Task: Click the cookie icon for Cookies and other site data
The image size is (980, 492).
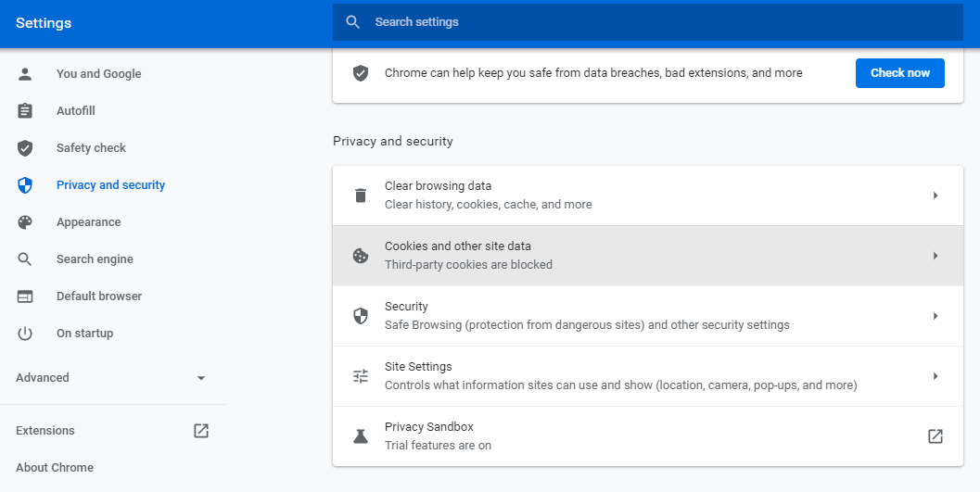Action: [361, 256]
